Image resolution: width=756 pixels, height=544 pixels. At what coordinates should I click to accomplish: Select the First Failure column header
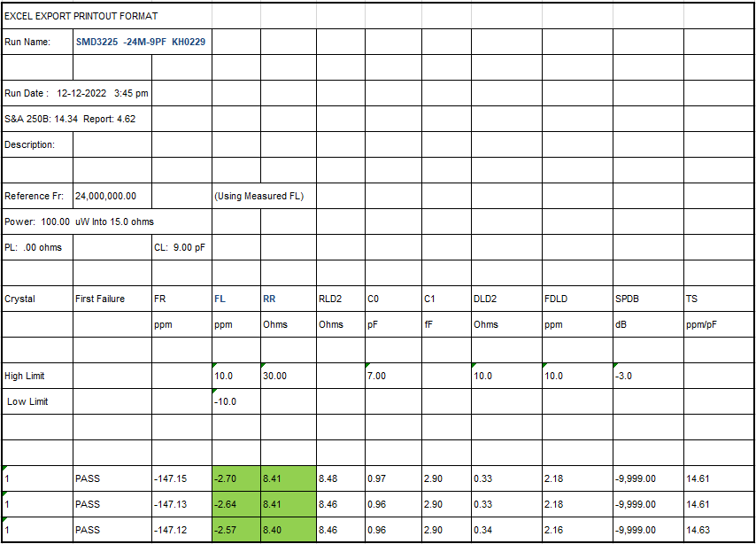tap(100, 299)
